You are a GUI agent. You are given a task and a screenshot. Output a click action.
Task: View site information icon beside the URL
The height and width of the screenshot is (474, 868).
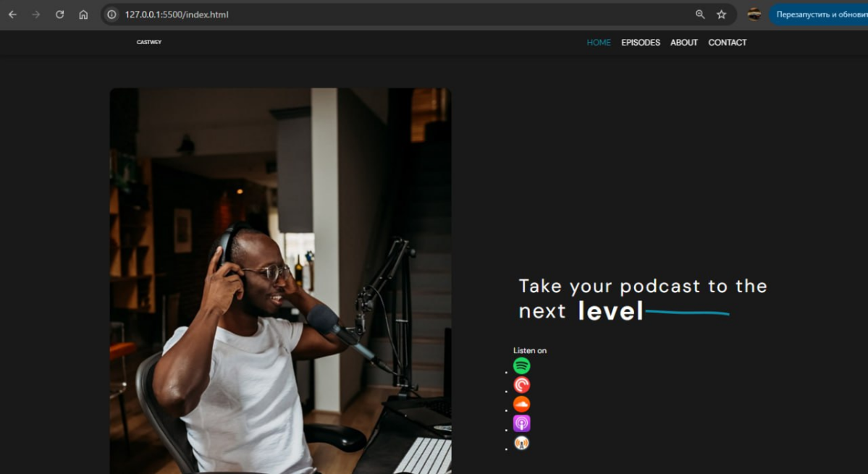111,14
